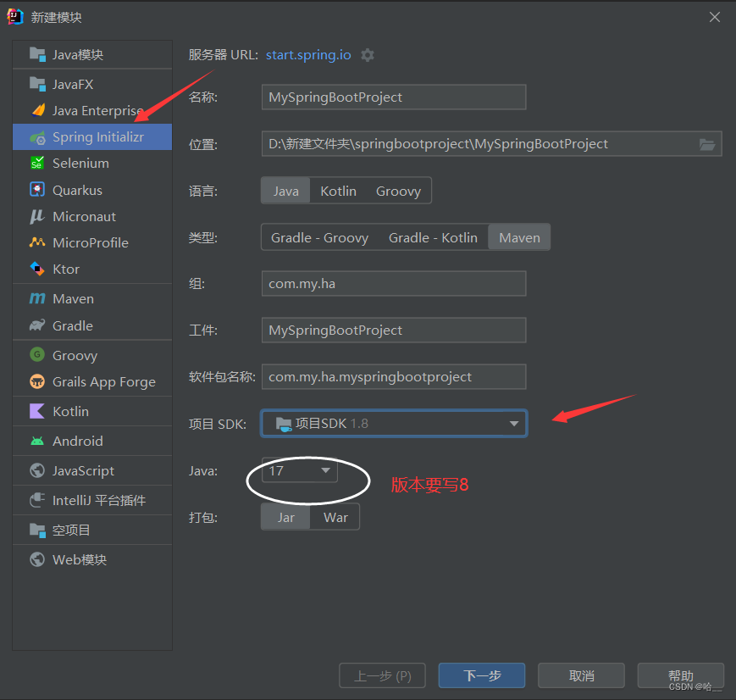This screenshot has height=700, width=736.
Task: Click the 位置 path field
Action: [x=491, y=144]
